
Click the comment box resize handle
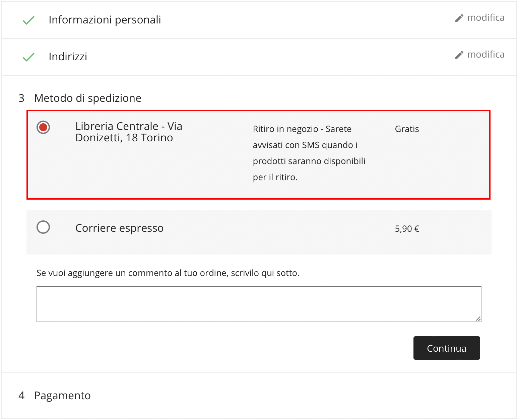point(478,319)
